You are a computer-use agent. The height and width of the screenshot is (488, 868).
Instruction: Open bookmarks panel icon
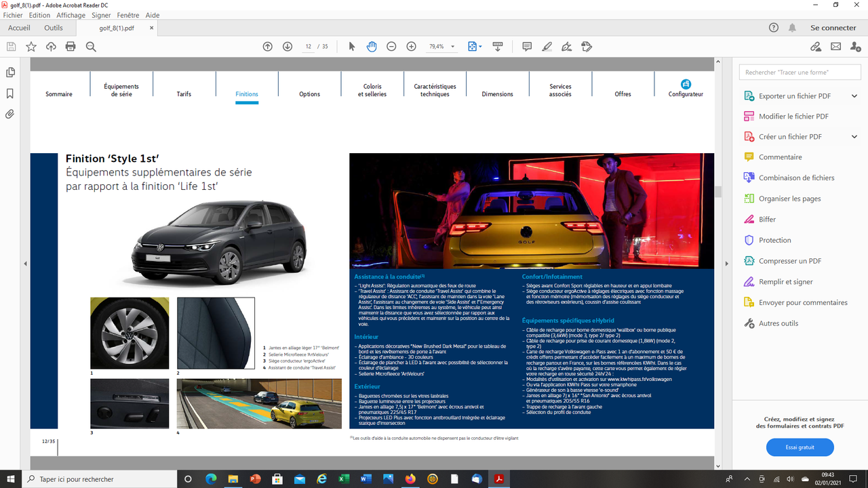pyautogui.click(x=10, y=94)
